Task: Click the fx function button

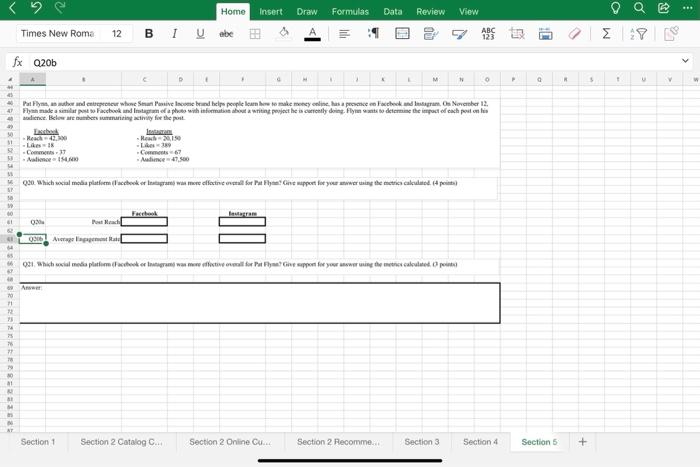Action: 17,62
